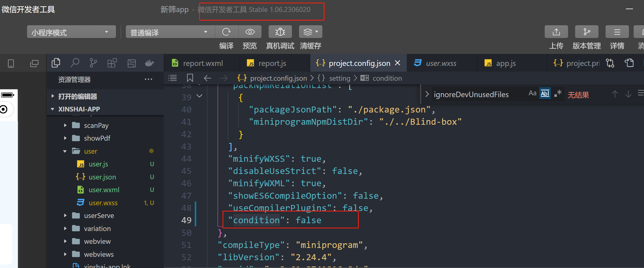Toggle regular expression in find

tap(558, 93)
